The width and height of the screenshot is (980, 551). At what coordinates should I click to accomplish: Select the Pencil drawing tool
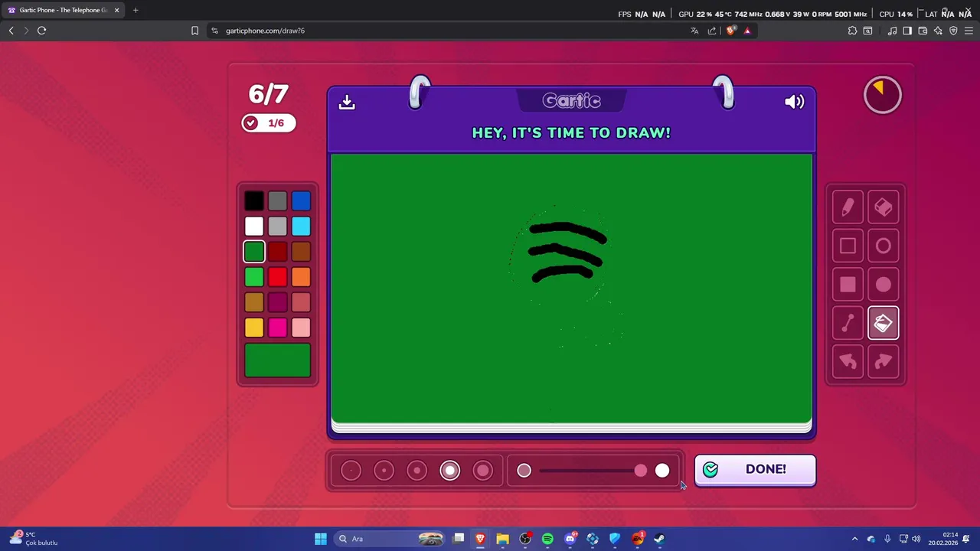coord(848,207)
